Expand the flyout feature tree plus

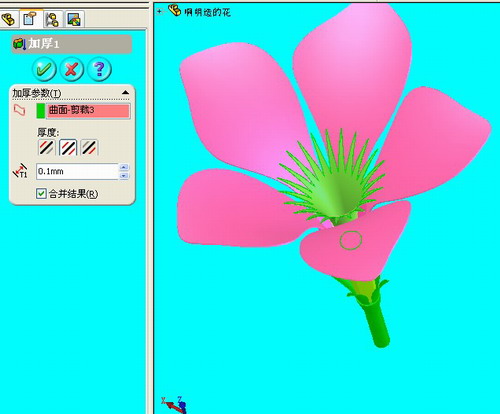(x=160, y=12)
